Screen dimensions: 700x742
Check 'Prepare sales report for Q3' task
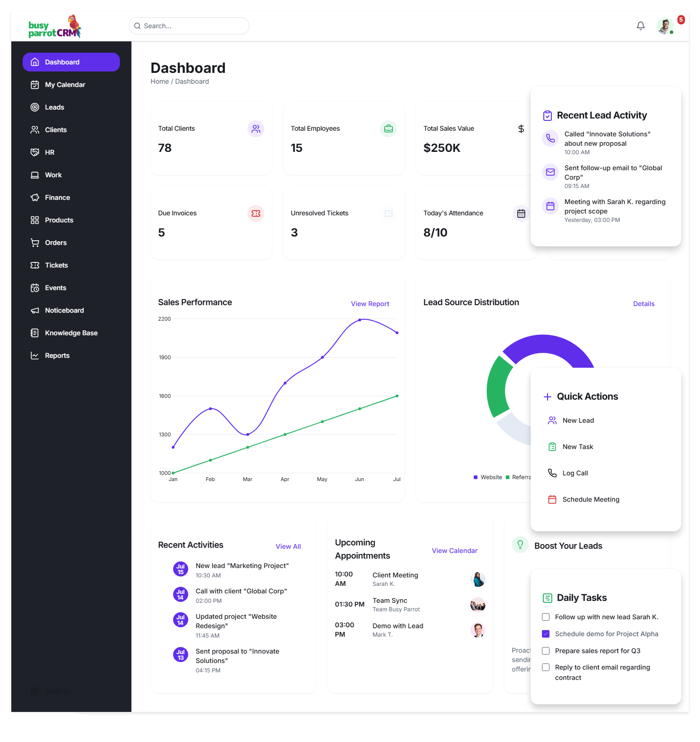546,651
